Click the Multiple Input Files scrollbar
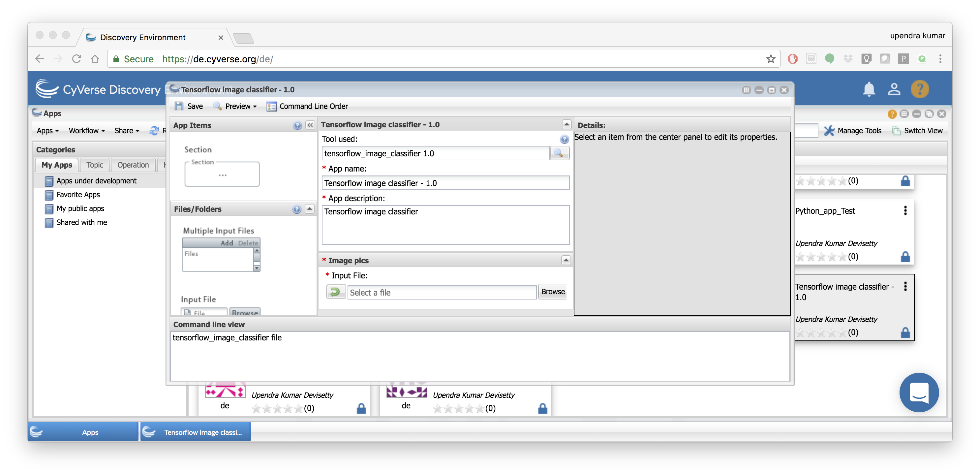 (x=257, y=259)
